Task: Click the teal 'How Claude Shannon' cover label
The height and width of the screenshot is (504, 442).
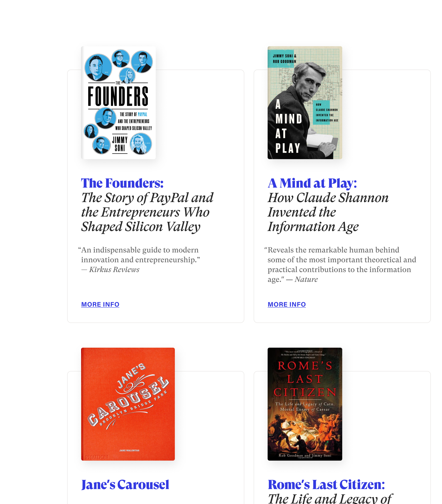Action: tap(326, 112)
